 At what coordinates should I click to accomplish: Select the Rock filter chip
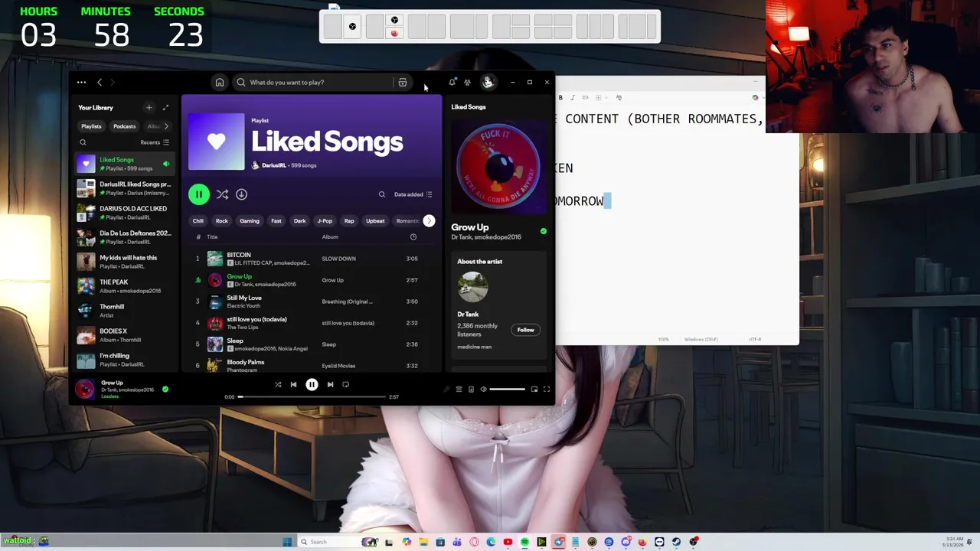click(x=222, y=221)
